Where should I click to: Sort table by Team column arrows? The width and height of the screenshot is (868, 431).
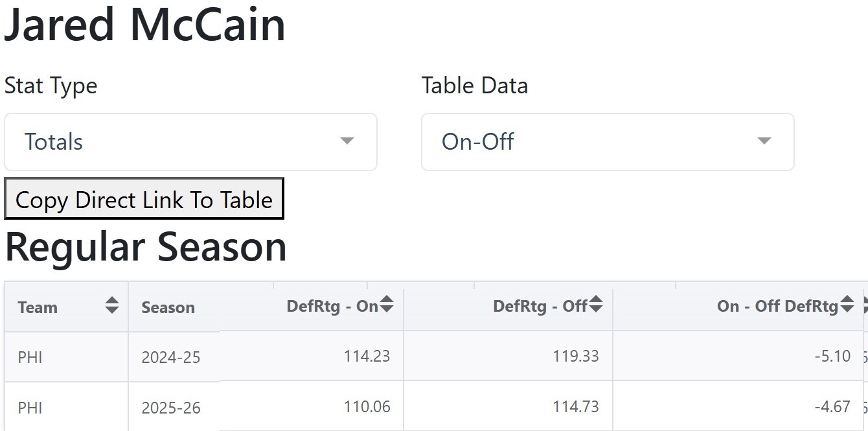point(112,305)
